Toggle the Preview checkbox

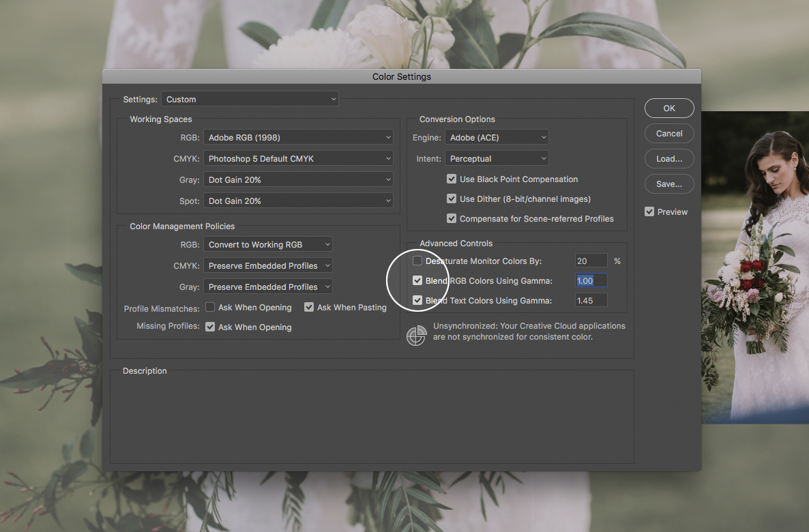pyautogui.click(x=649, y=211)
